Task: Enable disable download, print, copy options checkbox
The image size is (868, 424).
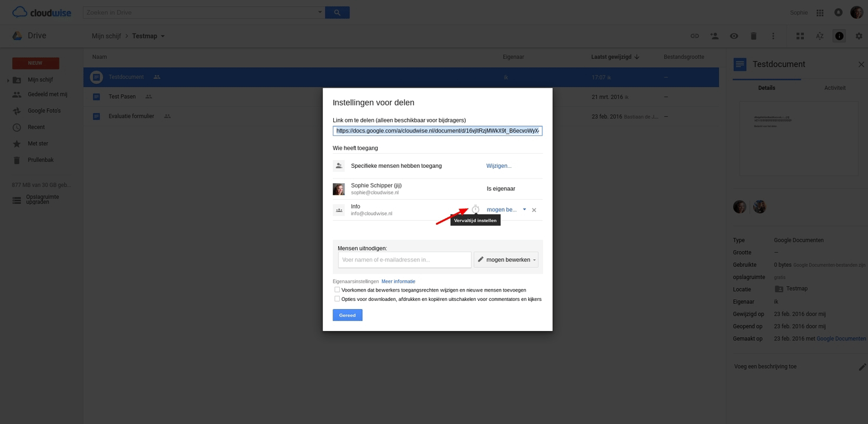Action: point(337,299)
